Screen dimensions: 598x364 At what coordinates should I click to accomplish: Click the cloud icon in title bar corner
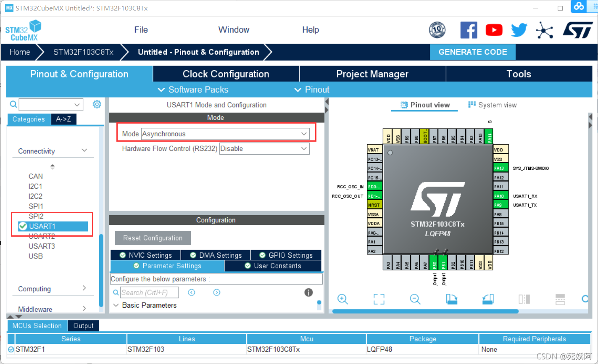(579, 6)
